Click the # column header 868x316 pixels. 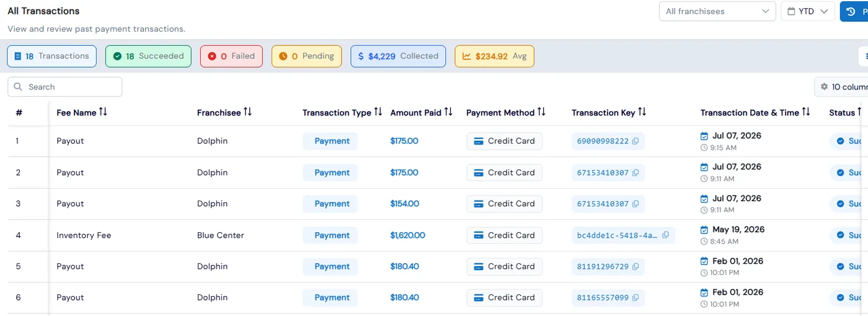pyautogui.click(x=19, y=112)
